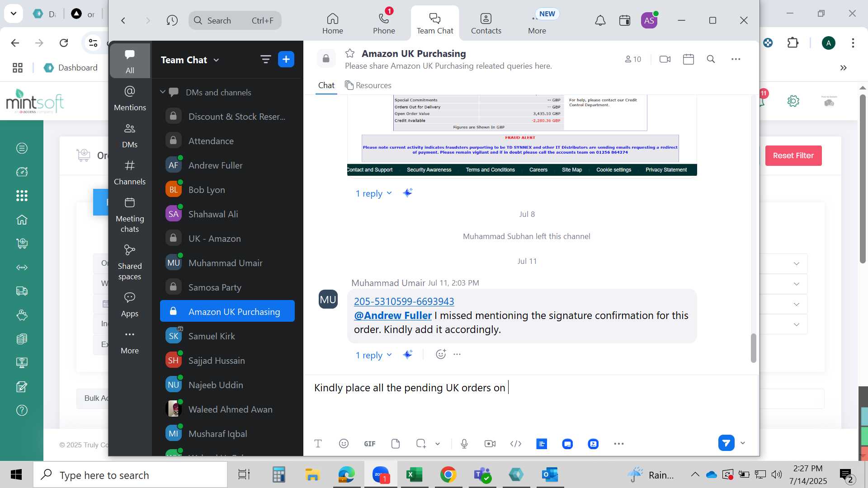Screen dimensions: 868x488
Task: Record a video message
Action: tap(490, 444)
